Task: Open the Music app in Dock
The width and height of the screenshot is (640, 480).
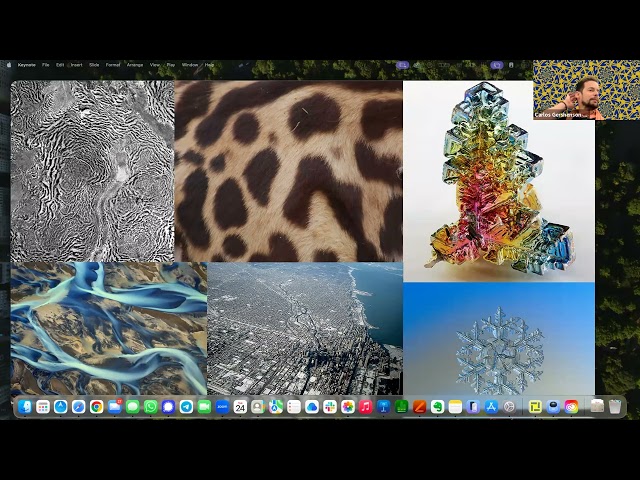Action: (365, 407)
